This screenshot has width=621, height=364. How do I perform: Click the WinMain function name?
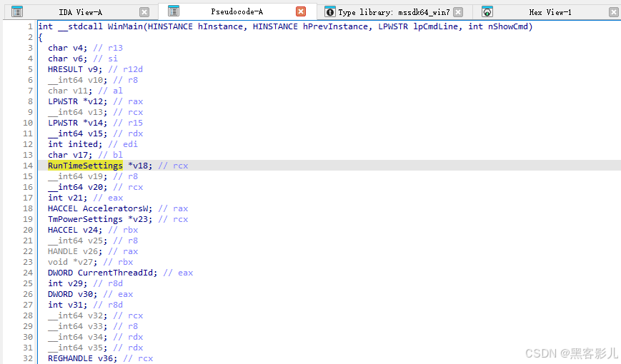pos(125,26)
